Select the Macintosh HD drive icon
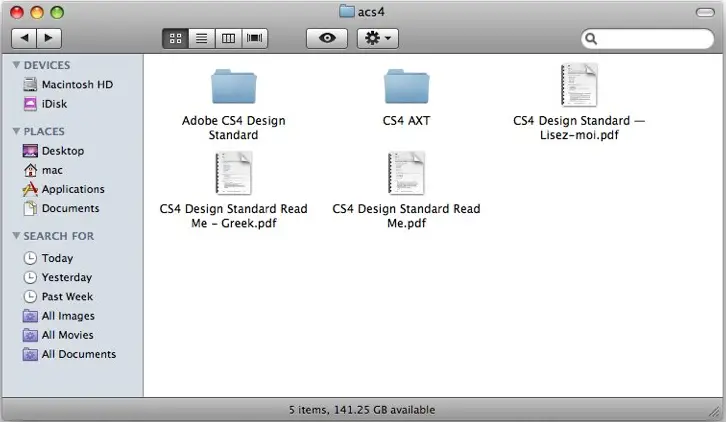The width and height of the screenshot is (726, 422). point(30,84)
